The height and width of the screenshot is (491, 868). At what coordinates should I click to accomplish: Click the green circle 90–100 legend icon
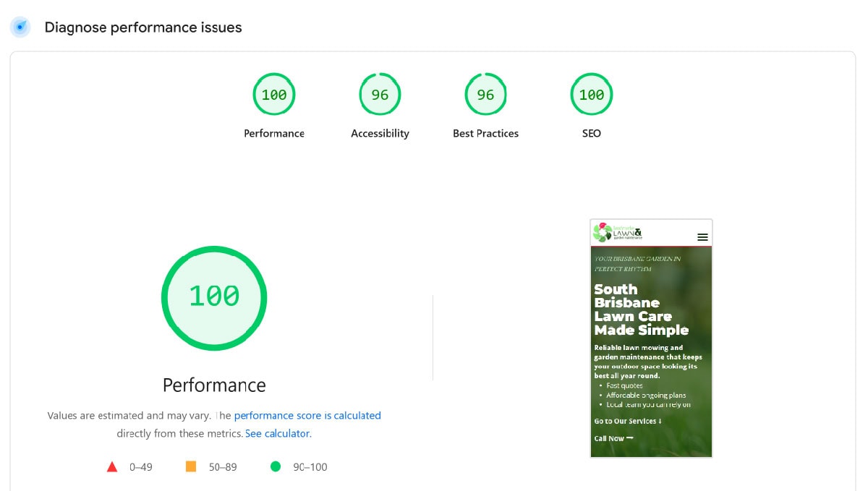(x=276, y=466)
